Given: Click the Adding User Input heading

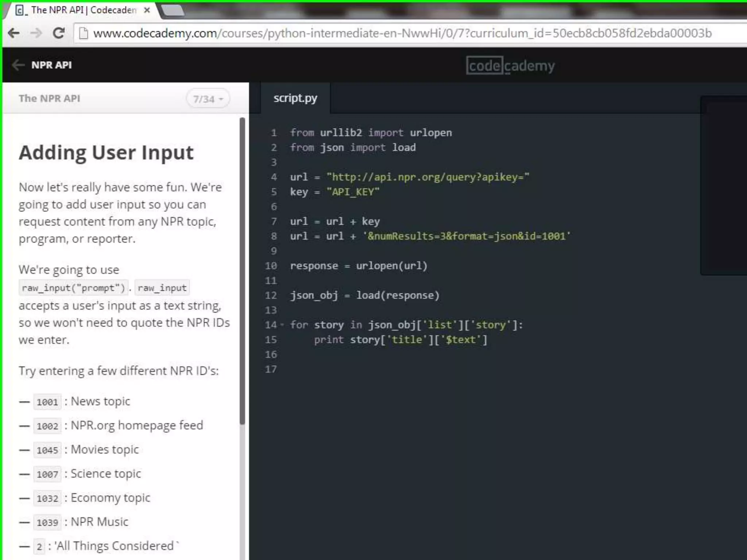Looking at the screenshot, I should point(106,153).
